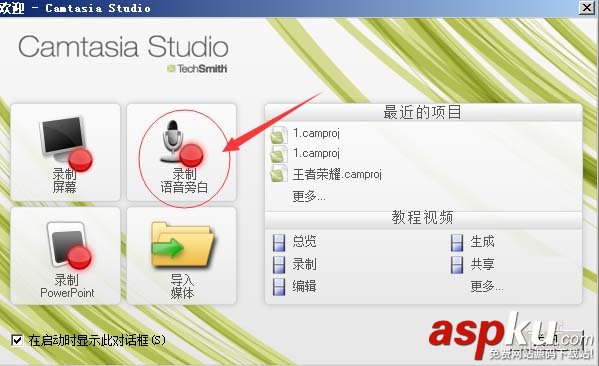Open the second 1.camproj recent project
599x366 pixels.
(x=316, y=153)
